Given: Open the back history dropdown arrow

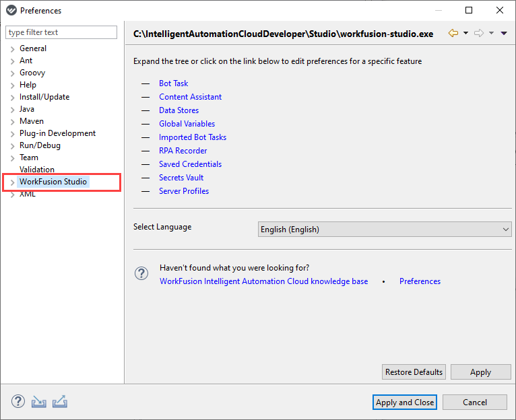Looking at the screenshot, I should [465, 33].
